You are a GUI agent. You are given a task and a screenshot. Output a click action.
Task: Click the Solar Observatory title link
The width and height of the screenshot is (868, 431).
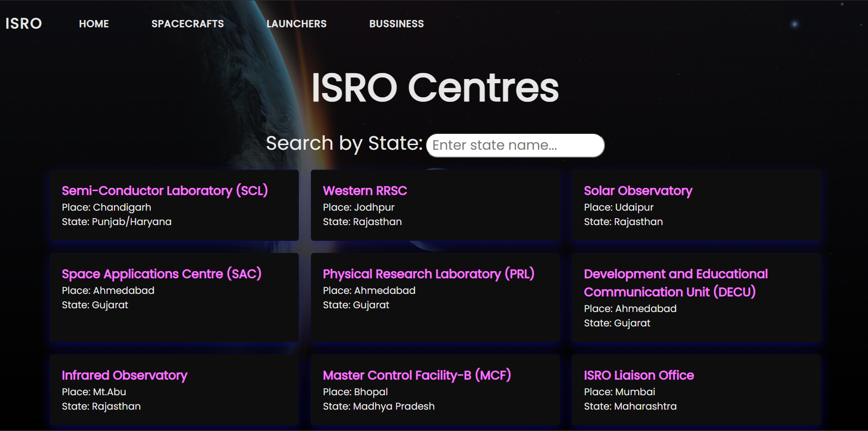tap(638, 190)
